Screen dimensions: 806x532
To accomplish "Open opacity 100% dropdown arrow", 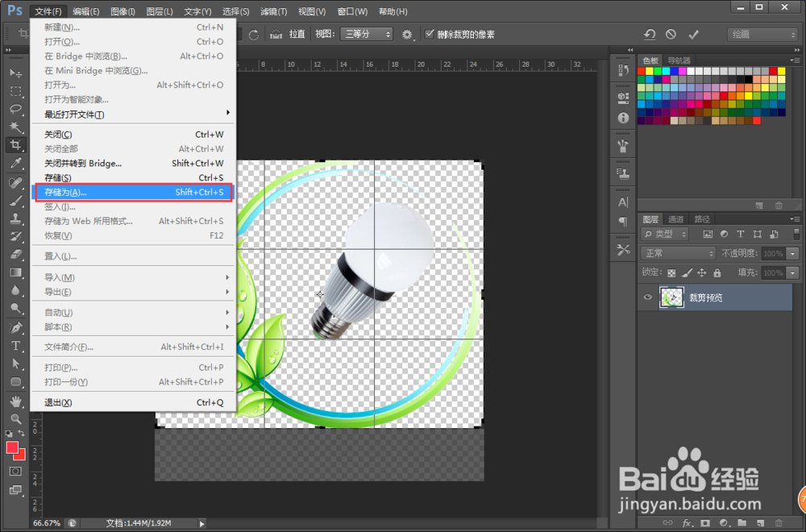I will coord(792,253).
